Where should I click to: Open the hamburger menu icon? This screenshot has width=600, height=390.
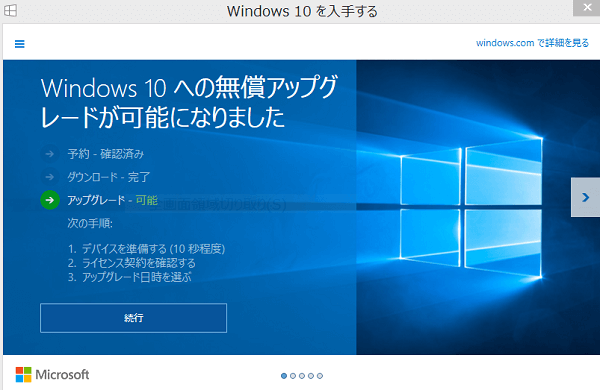20,44
